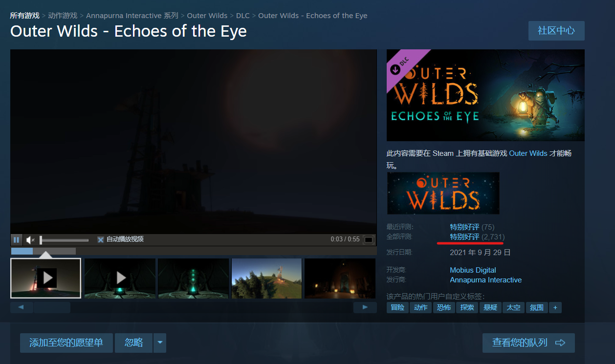615x364 pixels.
Task: Open the Annapurna Interactive publisher link
Action: pos(485,280)
